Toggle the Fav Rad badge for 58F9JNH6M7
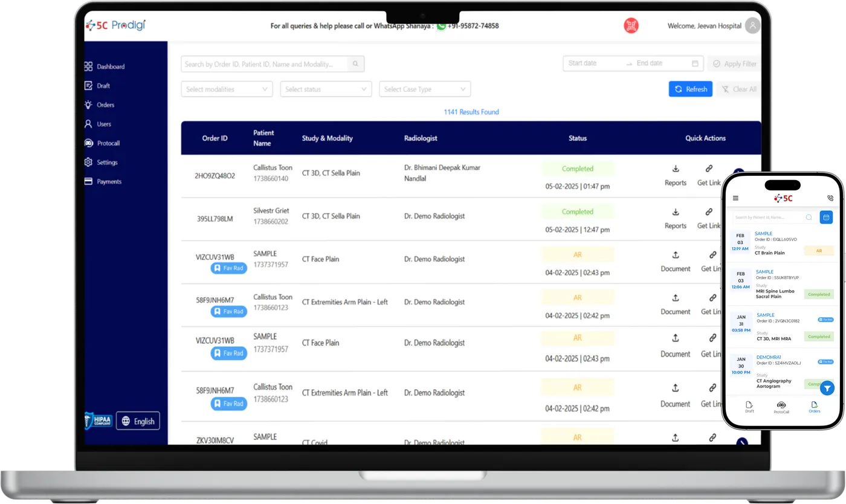 (x=228, y=311)
